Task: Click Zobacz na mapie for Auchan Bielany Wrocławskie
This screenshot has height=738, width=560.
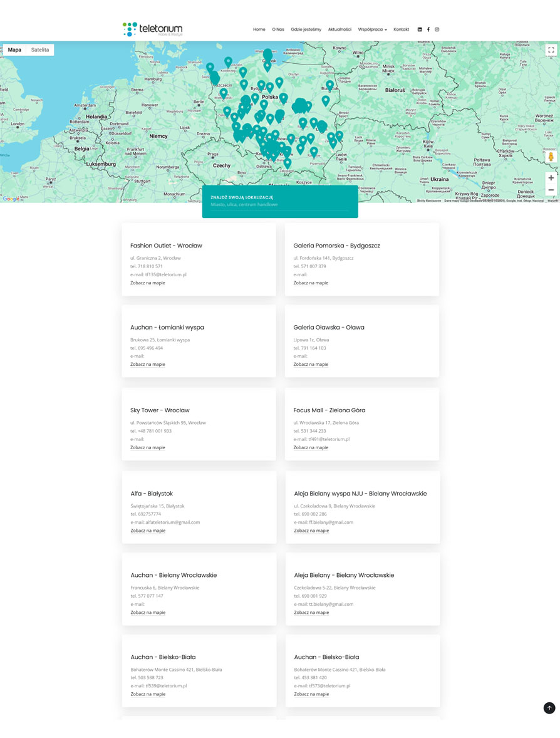Action: 148,612
